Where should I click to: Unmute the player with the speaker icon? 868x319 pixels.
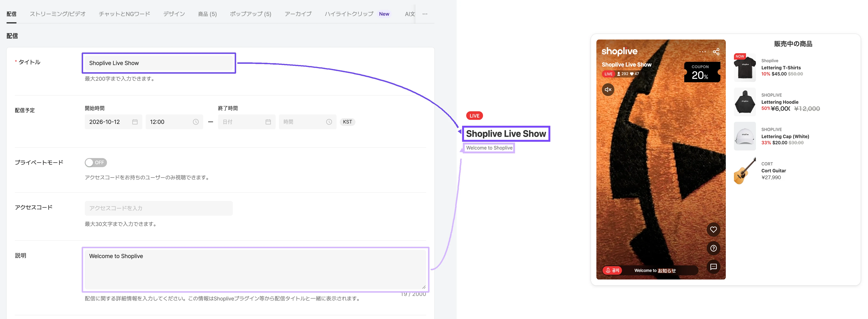tap(608, 89)
